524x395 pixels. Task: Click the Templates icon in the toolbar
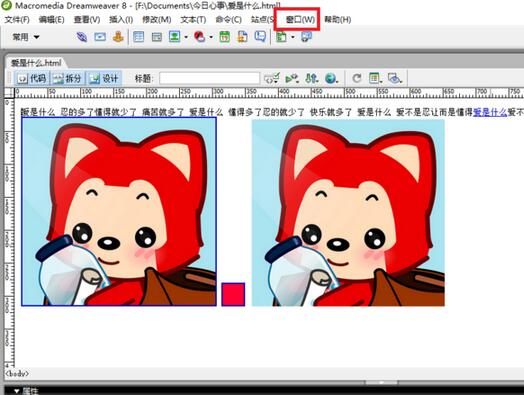click(281, 37)
